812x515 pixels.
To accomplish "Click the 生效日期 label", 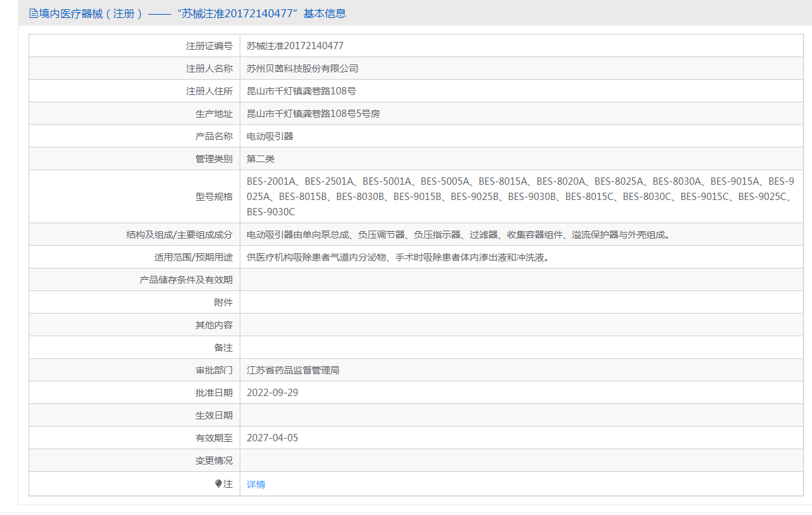I will [214, 415].
